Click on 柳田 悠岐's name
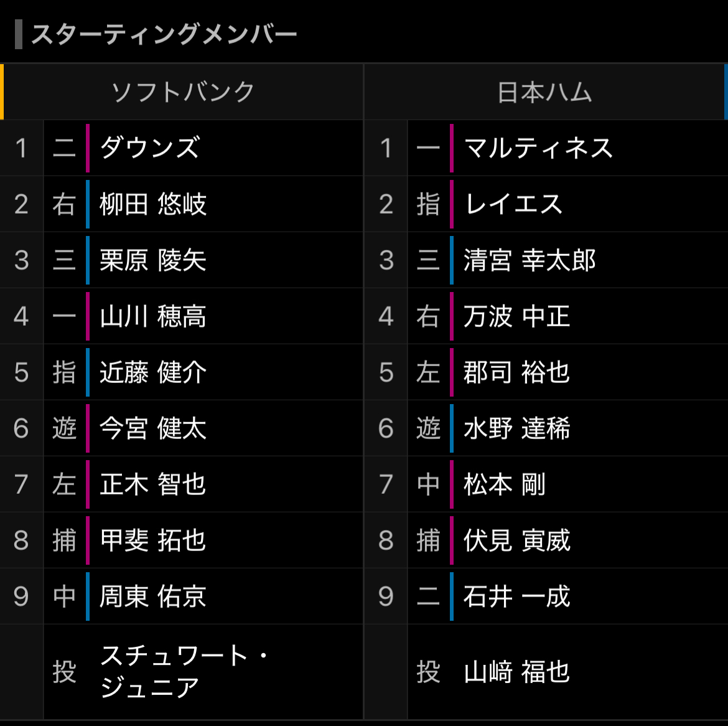 (x=153, y=204)
